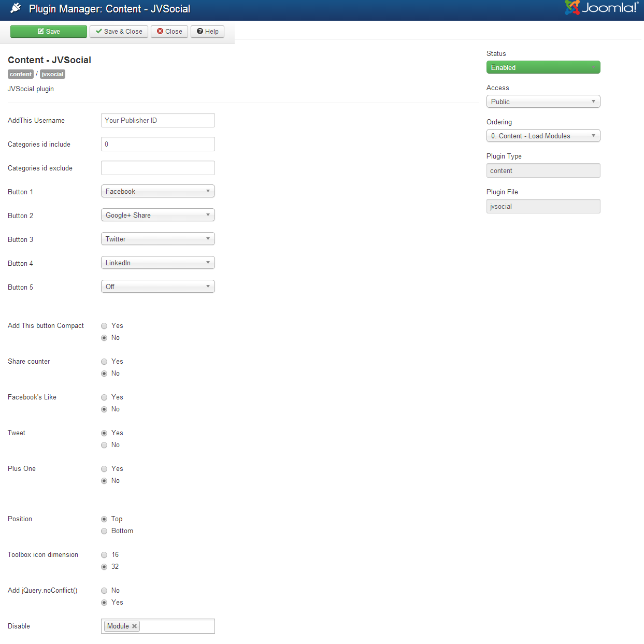Open the Button 4 LinkedIn dropdown
644x644 pixels.
click(x=158, y=263)
